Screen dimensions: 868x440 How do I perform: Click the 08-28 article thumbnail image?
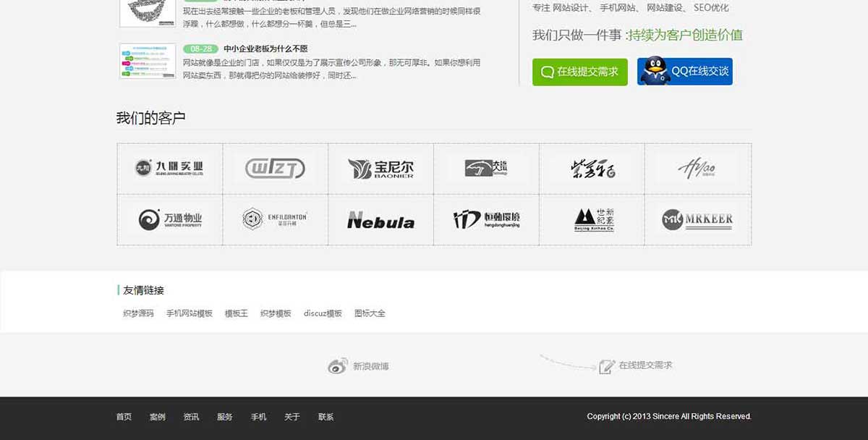pos(148,61)
